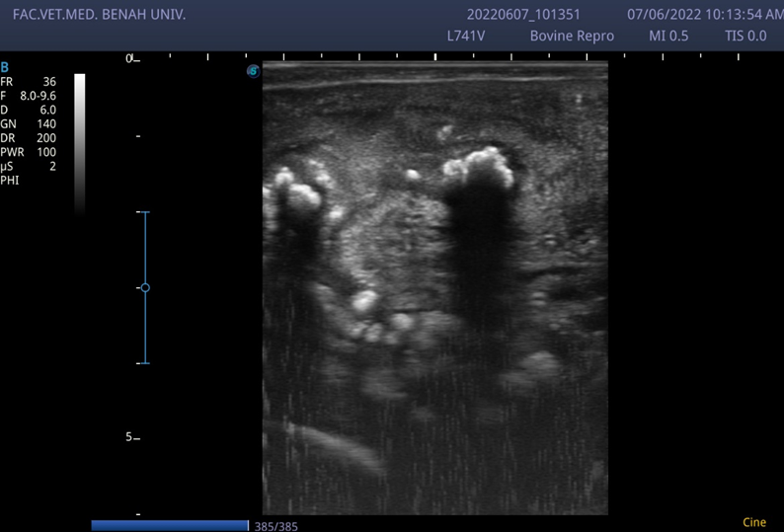The width and height of the screenshot is (784, 532).
Task: Select the PWR 100 power parameter
Action: click(29, 151)
